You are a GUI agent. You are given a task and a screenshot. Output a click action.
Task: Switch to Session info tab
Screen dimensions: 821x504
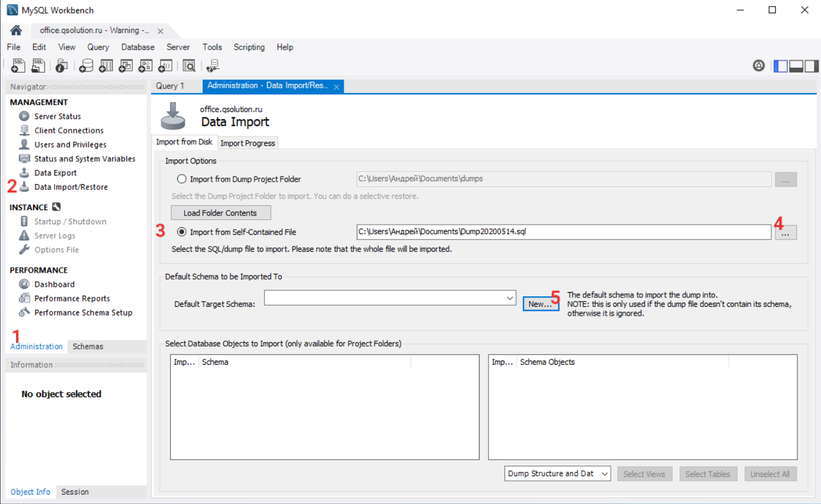[x=75, y=492]
